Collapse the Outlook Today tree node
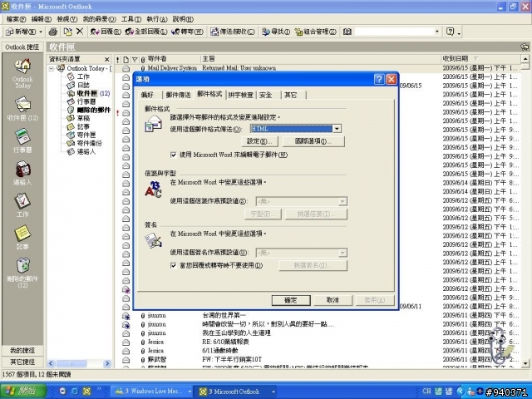 point(52,68)
